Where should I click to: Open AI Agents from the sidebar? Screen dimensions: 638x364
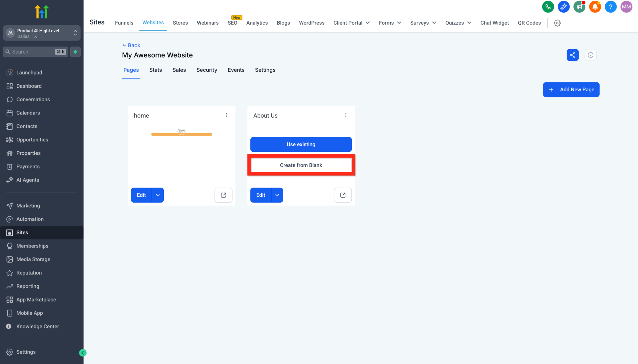[27, 180]
